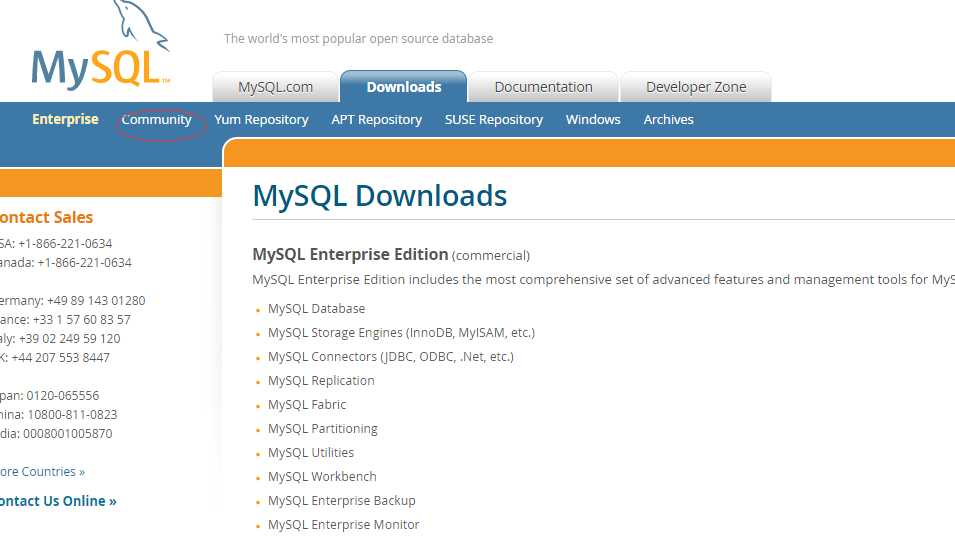The width and height of the screenshot is (955, 540).
Task: Select the MySQL Database list item
Action: tap(316, 309)
